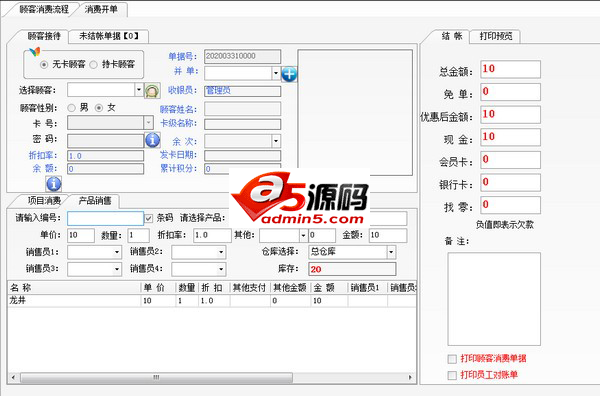Switch to the 顾客消费流程 tab
Screen dimensions: 600x396
coord(44,9)
